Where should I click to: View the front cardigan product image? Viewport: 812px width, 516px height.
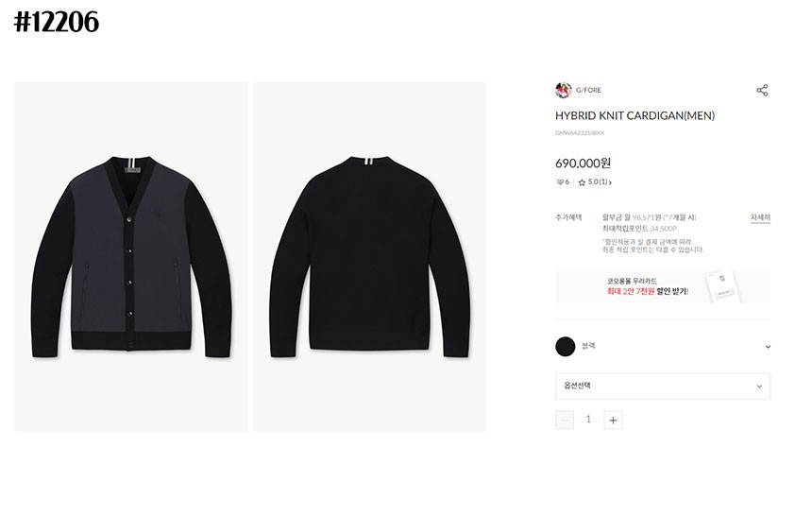point(131,257)
